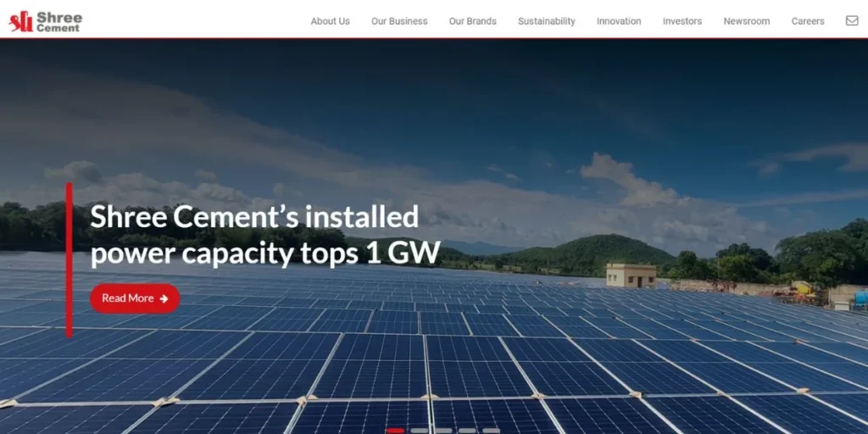Image resolution: width=868 pixels, height=434 pixels.
Task: Switch to the fifth carousel slide
Action: pyautogui.click(x=491, y=430)
